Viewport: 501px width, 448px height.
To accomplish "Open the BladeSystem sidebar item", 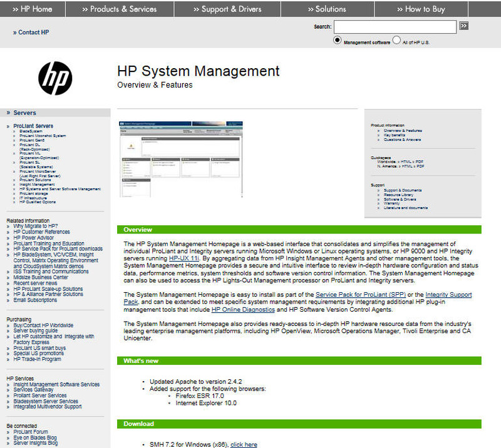I will (31, 131).
